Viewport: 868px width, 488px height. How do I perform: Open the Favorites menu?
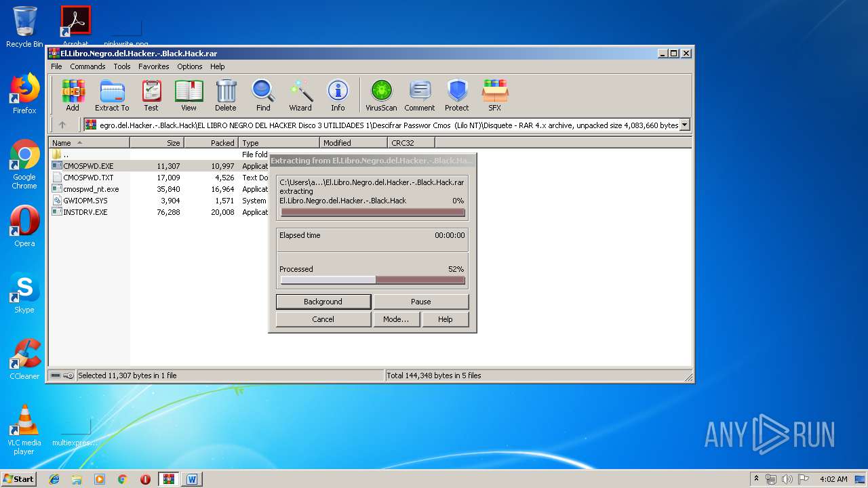tap(154, 66)
